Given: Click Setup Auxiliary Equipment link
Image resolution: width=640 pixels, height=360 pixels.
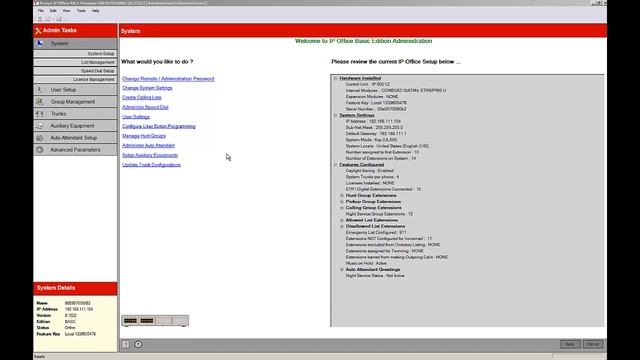Looking at the screenshot, I should [150, 155].
